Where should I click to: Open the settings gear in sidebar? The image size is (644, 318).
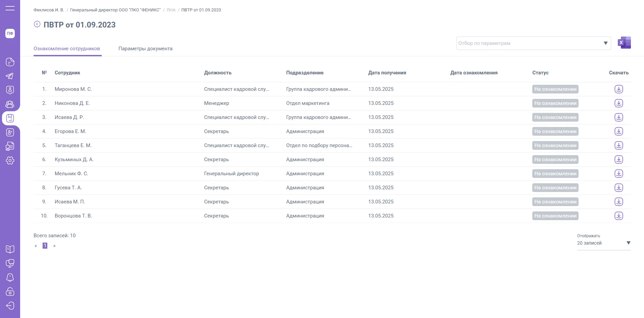point(10,161)
